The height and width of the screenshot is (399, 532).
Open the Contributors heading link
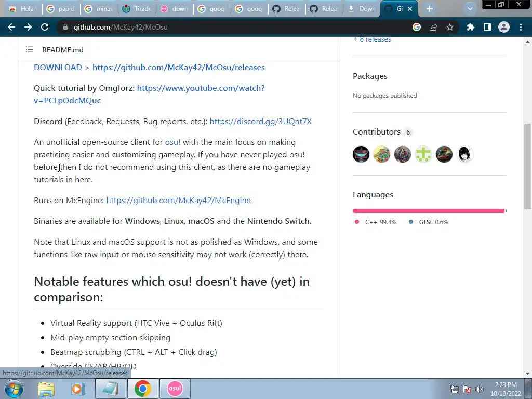click(x=377, y=131)
